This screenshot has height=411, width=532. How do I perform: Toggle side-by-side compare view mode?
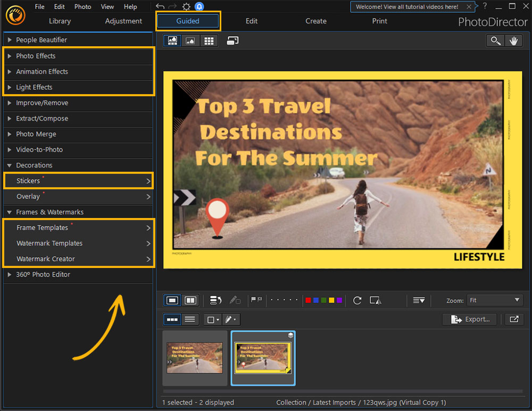tap(190, 300)
